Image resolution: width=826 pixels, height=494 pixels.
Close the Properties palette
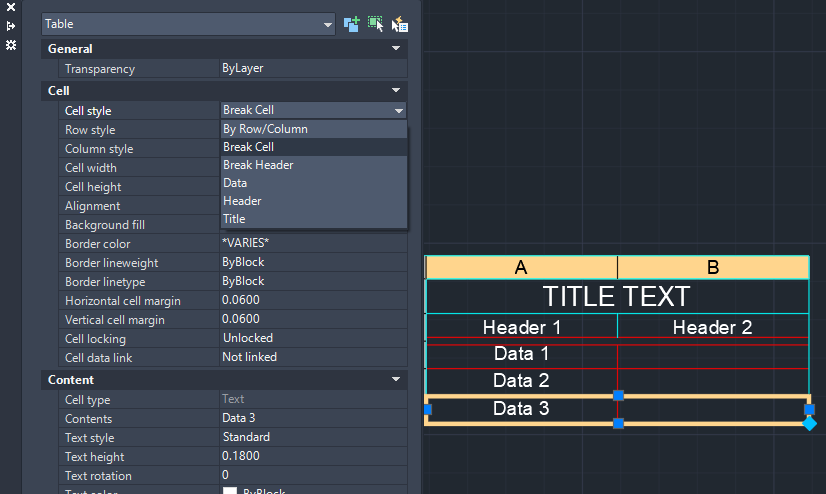click(11, 7)
